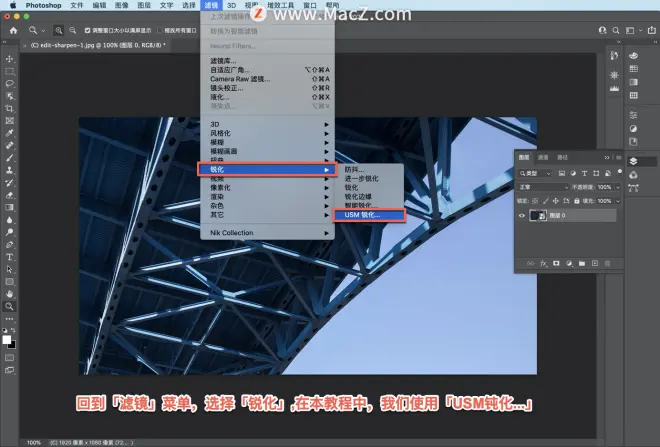660x447 pixels.
Task: Switch to the 通道 tab
Action: click(543, 157)
